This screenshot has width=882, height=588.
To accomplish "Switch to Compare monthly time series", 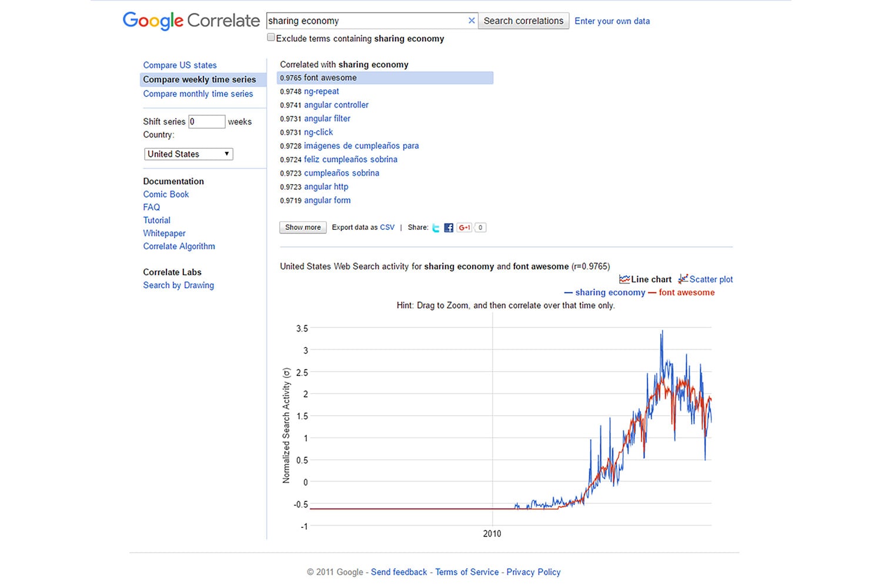I will coord(198,94).
